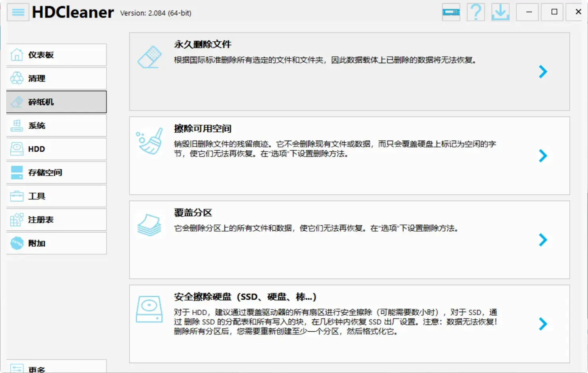Switch to the 工具 tools section
Image resolution: width=588 pixels, height=373 pixels.
16,196
